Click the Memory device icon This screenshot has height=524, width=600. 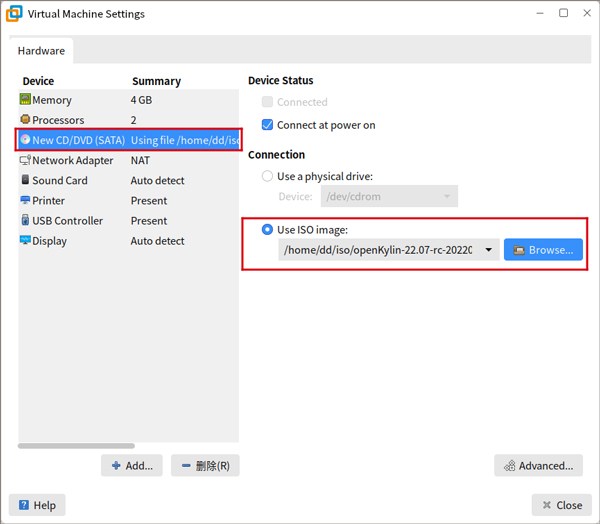(25, 100)
